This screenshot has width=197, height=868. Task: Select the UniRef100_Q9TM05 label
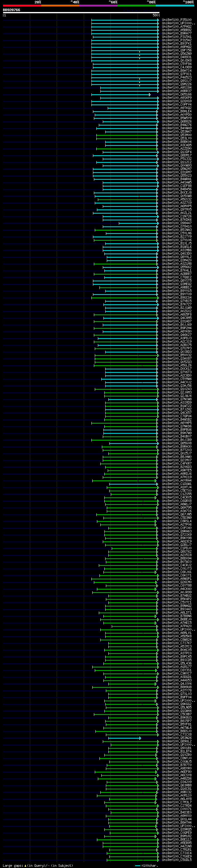pos(176,210)
